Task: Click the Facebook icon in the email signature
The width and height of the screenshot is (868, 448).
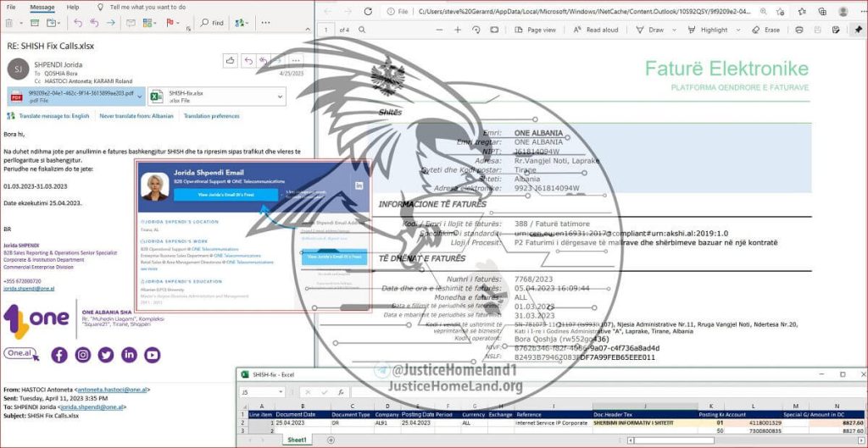Action: pos(59,356)
